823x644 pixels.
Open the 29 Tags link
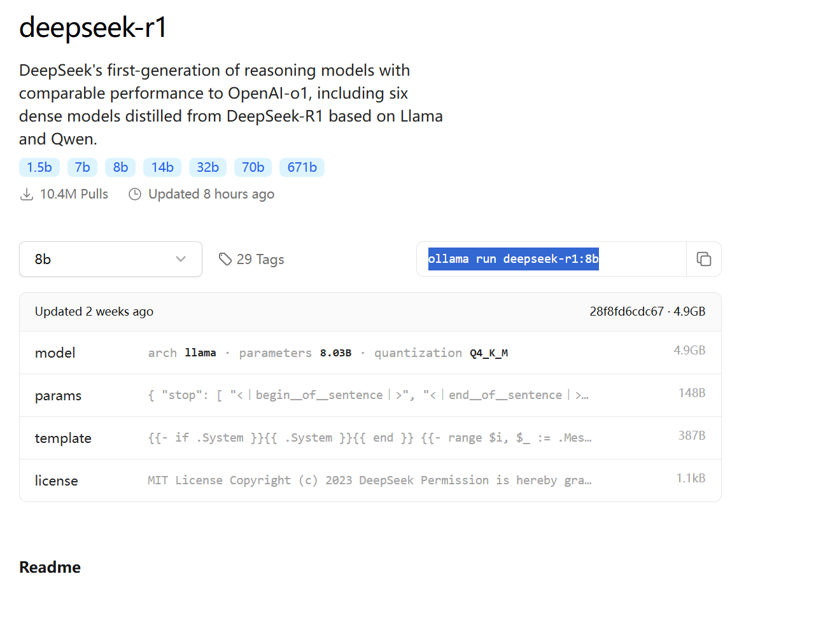click(x=251, y=259)
